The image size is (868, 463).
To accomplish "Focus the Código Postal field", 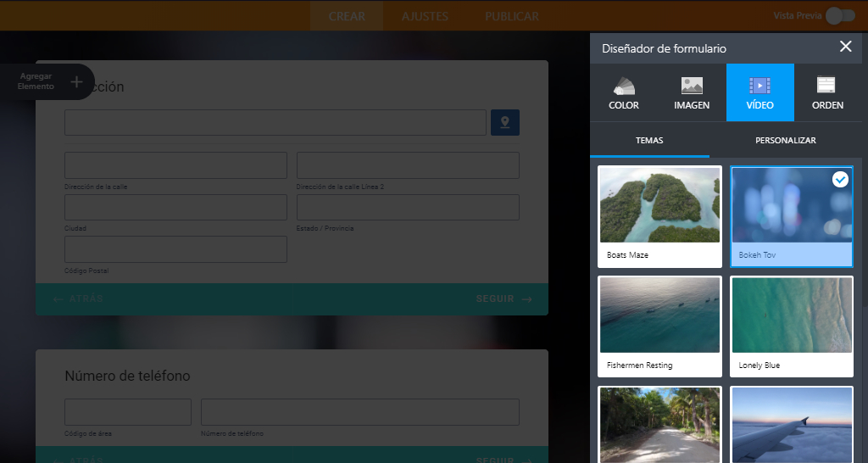I will [175, 249].
